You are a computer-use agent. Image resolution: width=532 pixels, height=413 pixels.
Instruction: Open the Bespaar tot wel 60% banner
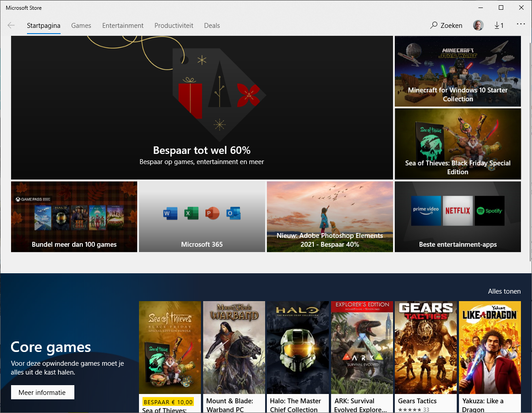202,107
